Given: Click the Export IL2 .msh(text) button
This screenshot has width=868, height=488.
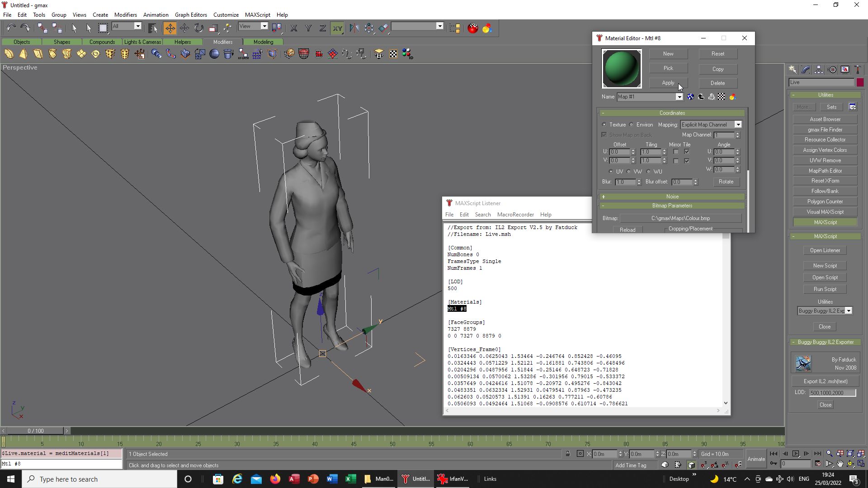Looking at the screenshot, I should 826,381.
